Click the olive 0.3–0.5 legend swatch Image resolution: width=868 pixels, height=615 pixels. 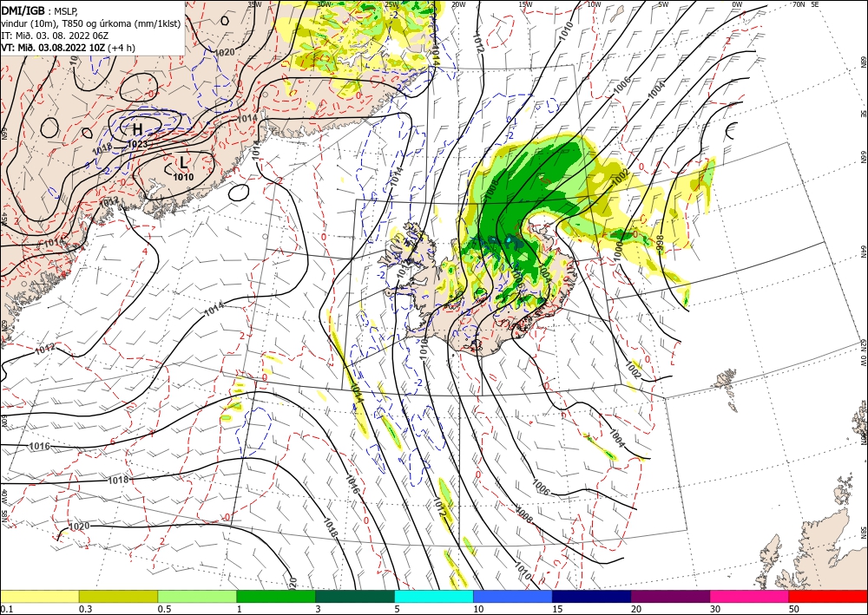118,596
